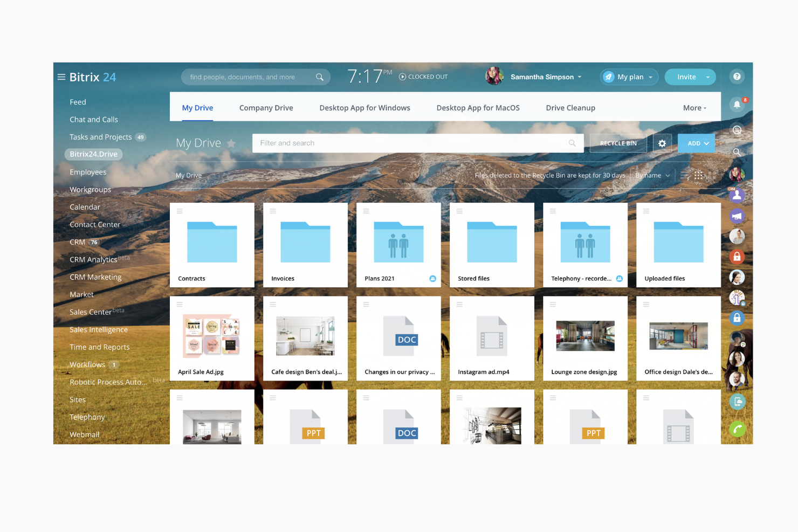Image resolution: width=798 pixels, height=532 pixels.
Task: Open the Instagram ad.mp4 video file
Action: [x=492, y=338]
